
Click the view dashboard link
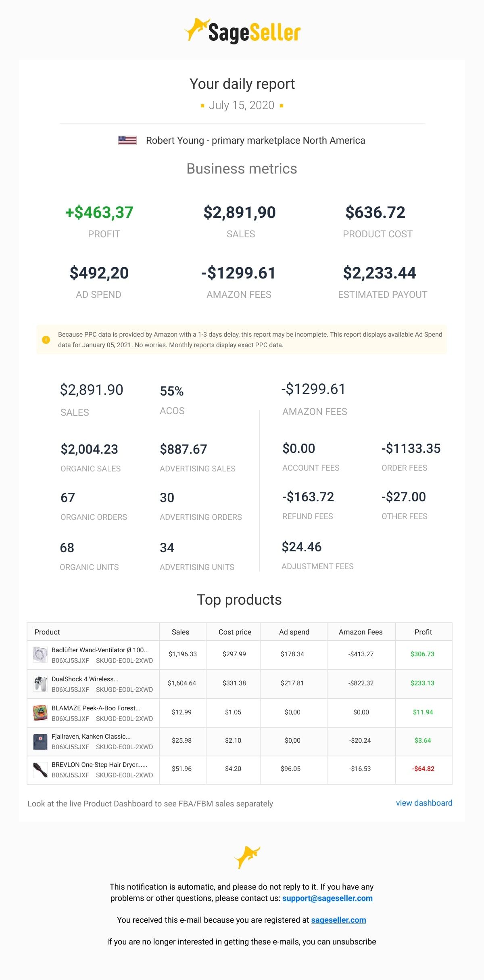pos(424,803)
